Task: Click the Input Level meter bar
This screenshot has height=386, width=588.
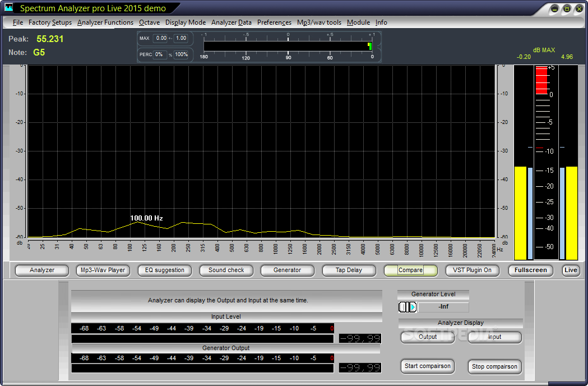Action: (202, 339)
